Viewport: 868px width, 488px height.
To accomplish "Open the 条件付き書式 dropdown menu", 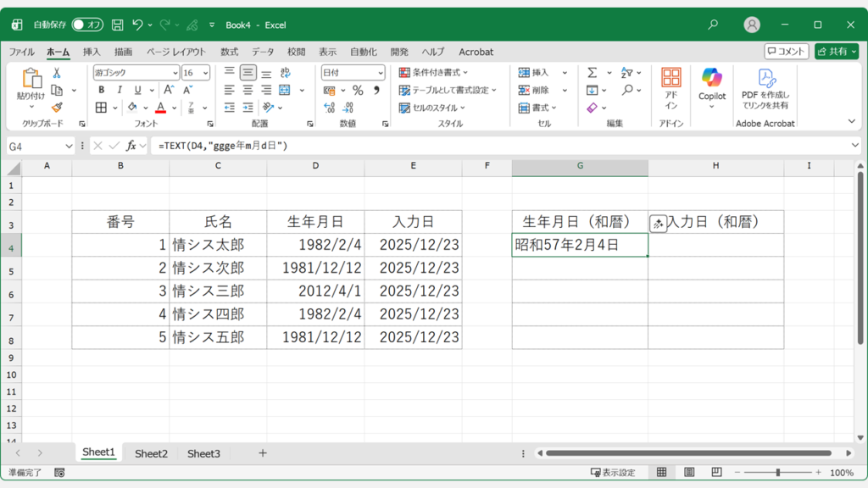I will point(434,73).
